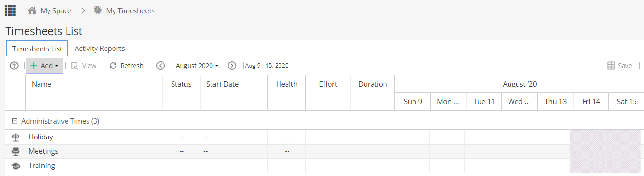The height and width of the screenshot is (176, 644).
Task: Click the My Timesheets clock icon
Action: (97, 10)
